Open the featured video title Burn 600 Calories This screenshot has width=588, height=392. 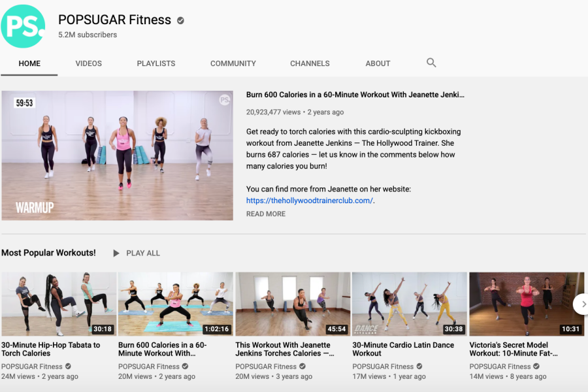click(355, 95)
